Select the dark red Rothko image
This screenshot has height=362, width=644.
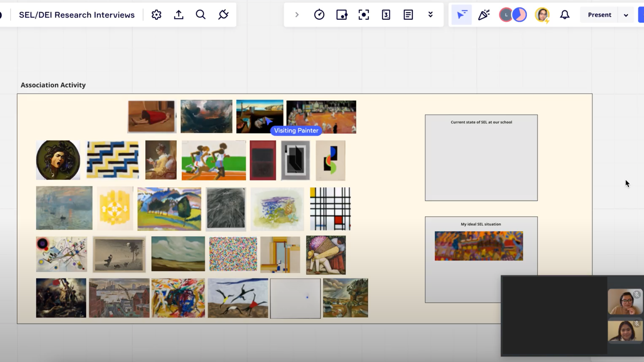(263, 160)
